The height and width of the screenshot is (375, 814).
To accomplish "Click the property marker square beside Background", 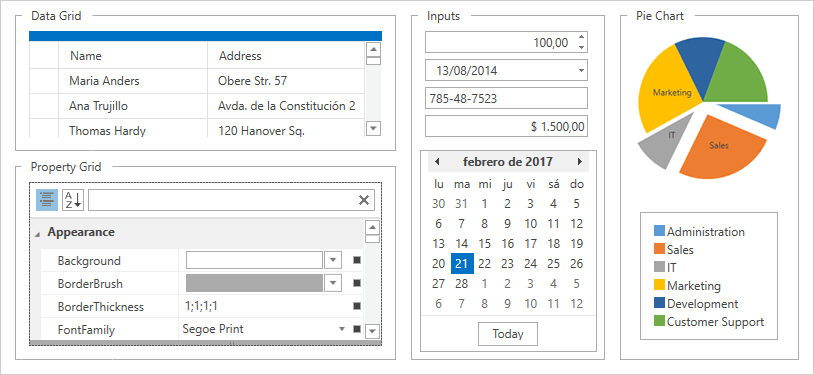I will pyautogui.click(x=357, y=260).
